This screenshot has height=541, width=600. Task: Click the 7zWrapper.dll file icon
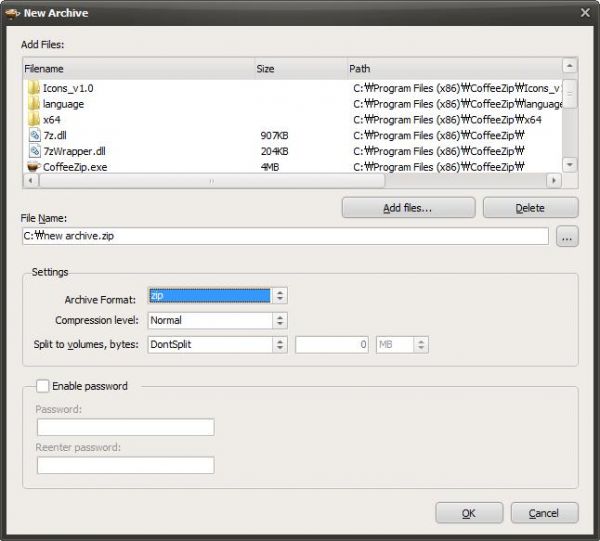pyautogui.click(x=34, y=151)
